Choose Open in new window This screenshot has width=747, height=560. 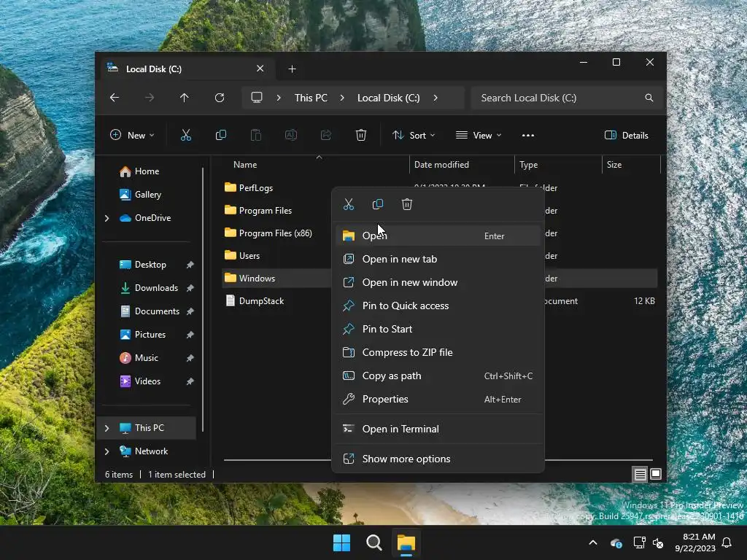tap(438, 282)
